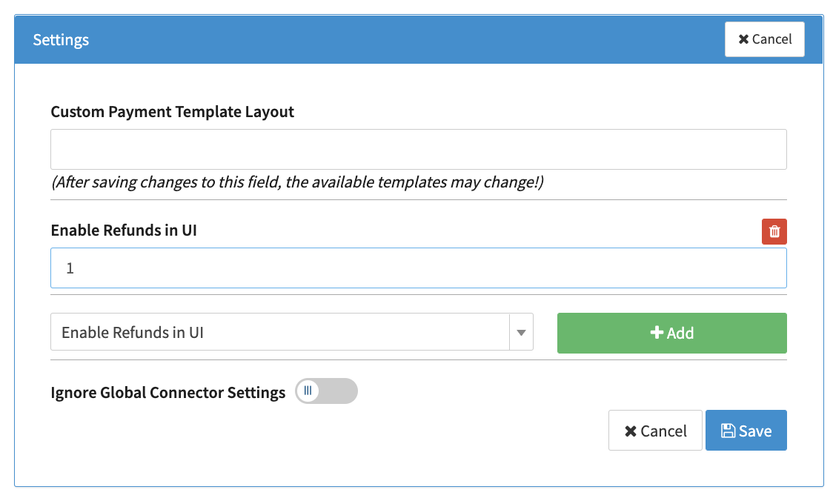This screenshot has height=504, width=833.
Task: Focus the Custom Payment Template Layout text field
Action: tap(418, 149)
